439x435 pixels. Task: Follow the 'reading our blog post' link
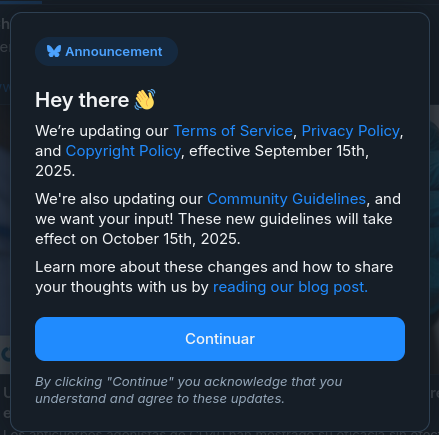point(290,287)
